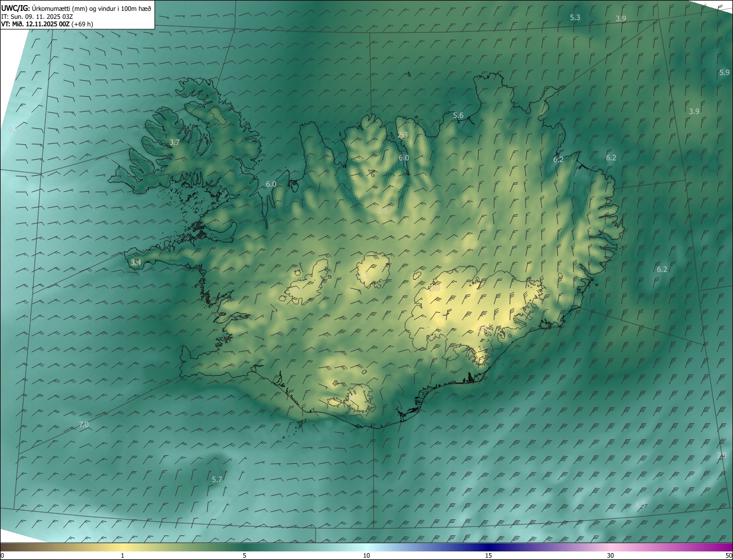The image size is (733, 560).
Task: Click the "7.0" value southwest of Iceland
Action: [84, 424]
